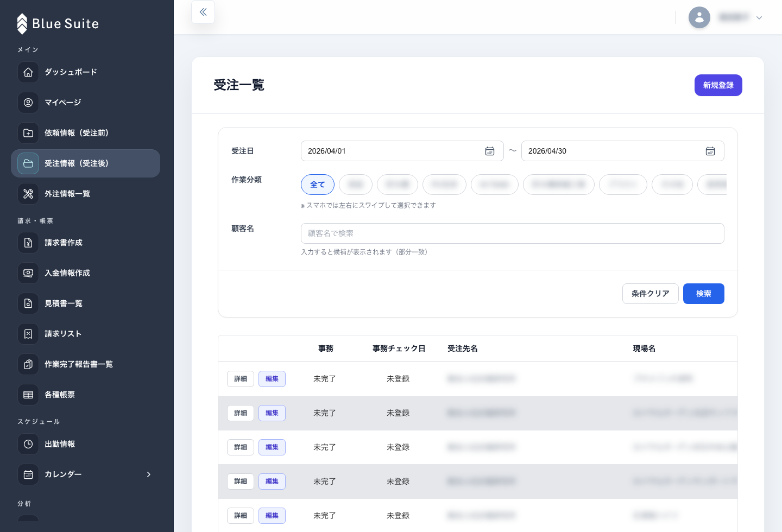Collapse the sidebar with the double-chevron button
The image size is (782, 532).
click(x=203, y=12)
